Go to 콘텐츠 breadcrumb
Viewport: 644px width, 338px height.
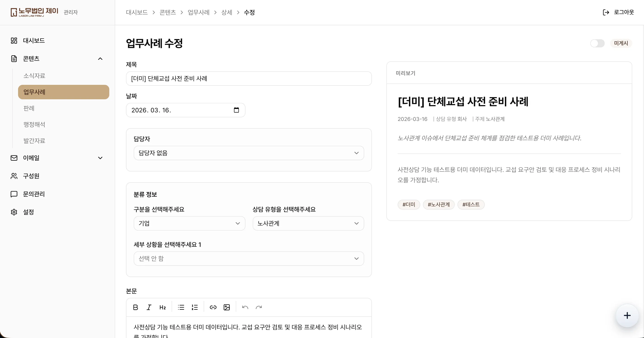168,12
